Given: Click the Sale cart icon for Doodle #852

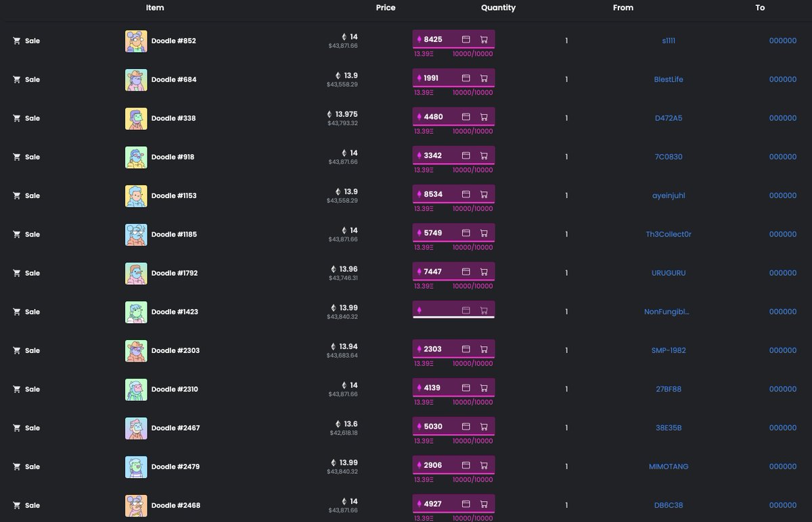Looking at the screenshot, I should [16, 41].
